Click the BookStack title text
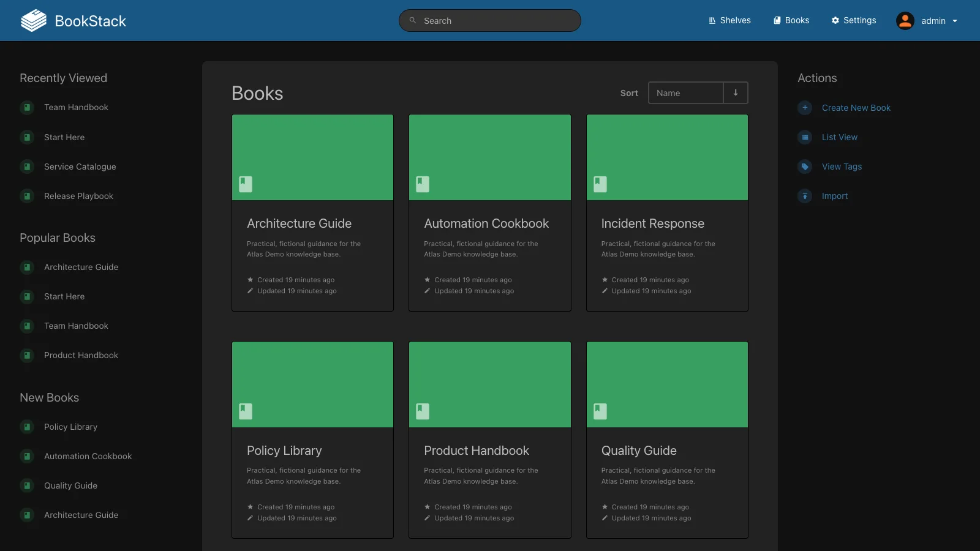The height and width of the screenshot is (551, 980). click(x=91, y=21)
